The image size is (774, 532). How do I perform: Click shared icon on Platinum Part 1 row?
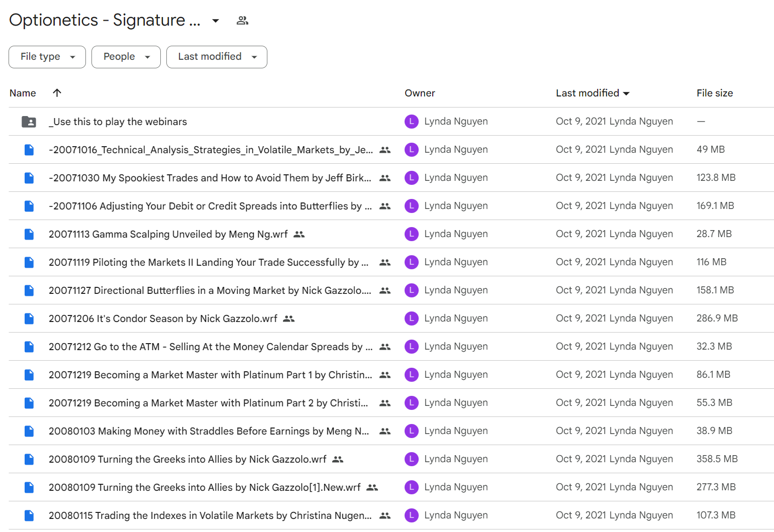coord(385,375)
